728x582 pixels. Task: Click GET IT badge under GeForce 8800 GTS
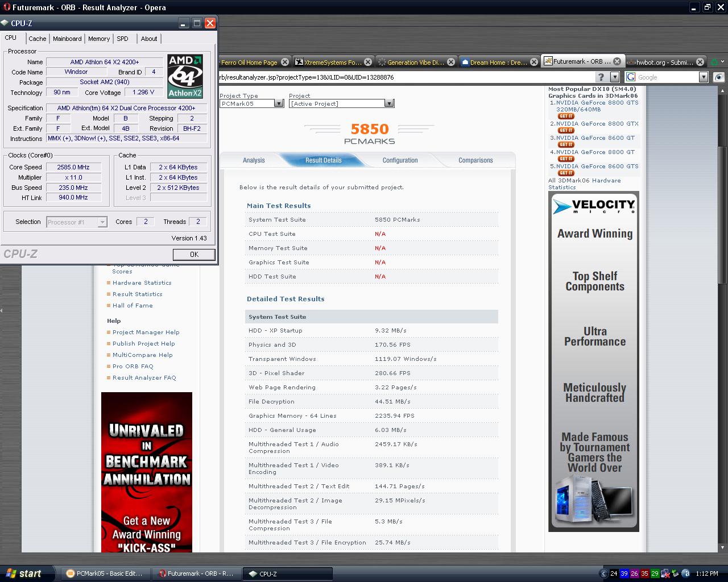coord(566,116)
